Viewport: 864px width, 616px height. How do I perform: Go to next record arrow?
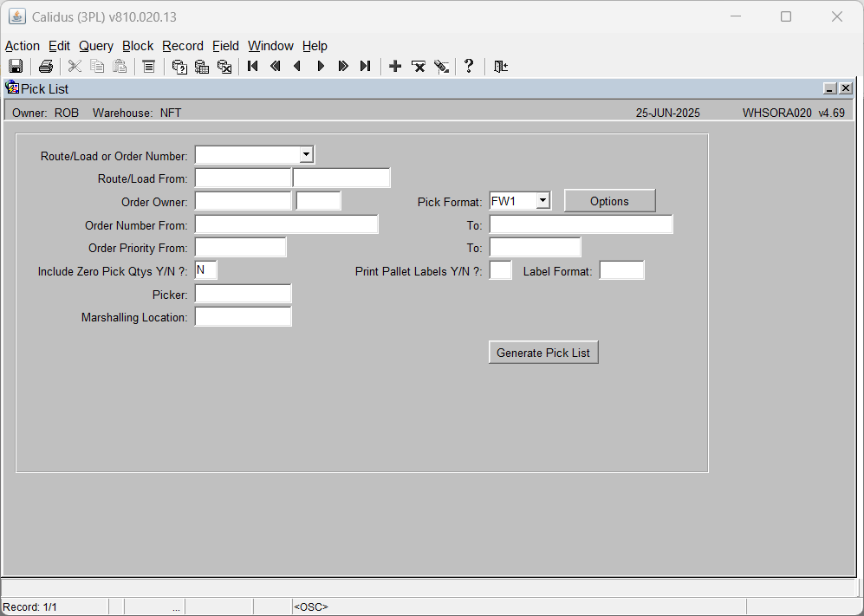tap(321, 67)
